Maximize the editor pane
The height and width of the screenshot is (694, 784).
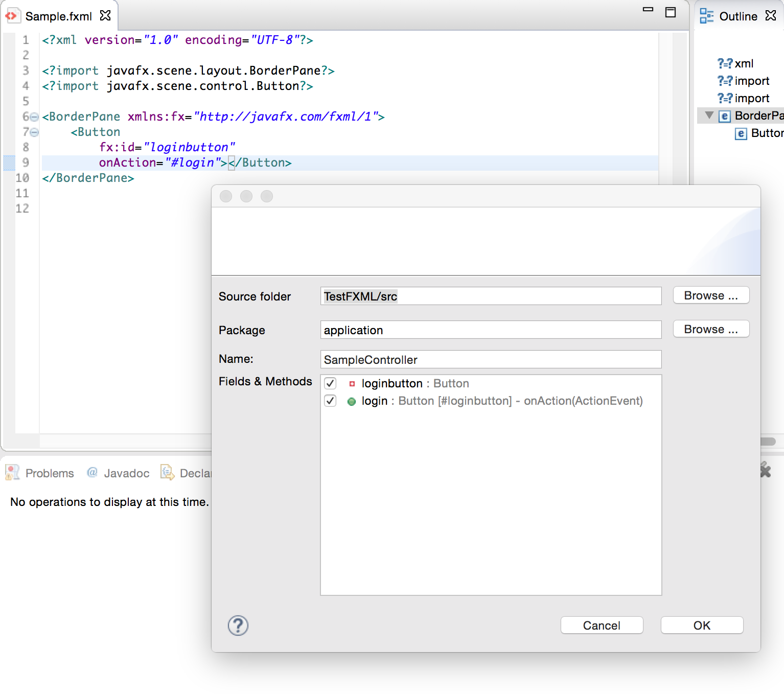click(671, 12)
